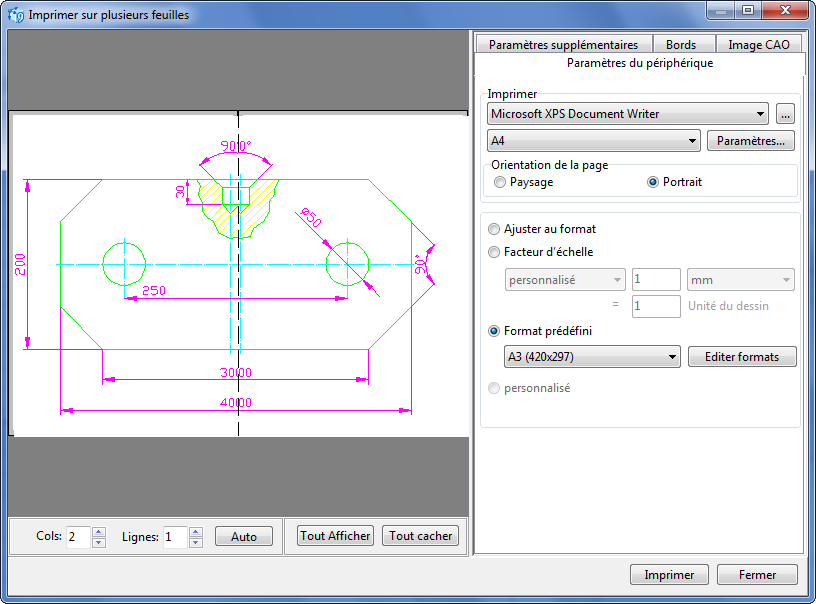This screenshot has height=604, width=816.
Task: Select Paysage page orientation
Action: [500, 182]
